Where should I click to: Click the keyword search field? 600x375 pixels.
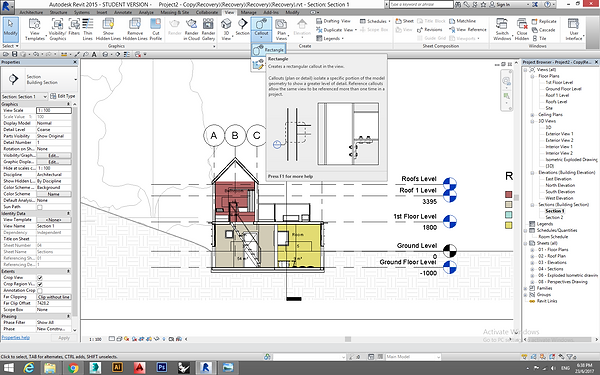click(421, 5)
